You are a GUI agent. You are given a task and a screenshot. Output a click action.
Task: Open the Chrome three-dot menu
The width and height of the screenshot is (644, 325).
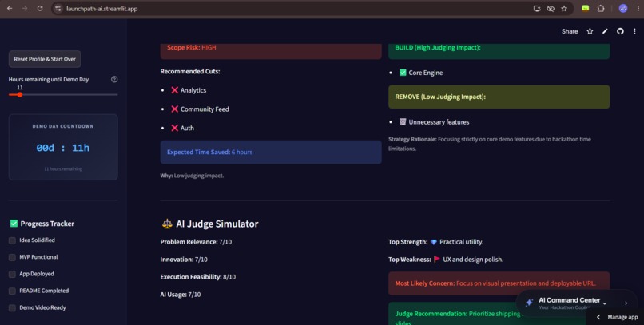coord(638,8)
